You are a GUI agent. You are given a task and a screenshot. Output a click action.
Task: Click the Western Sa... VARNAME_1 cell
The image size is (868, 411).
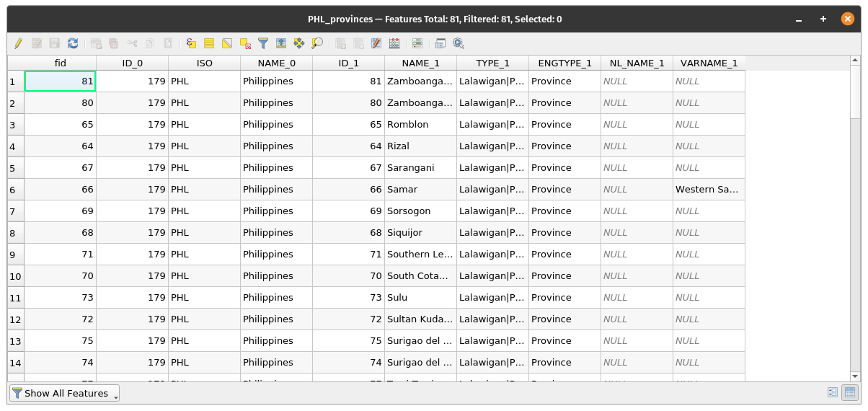click(x=709, y=189)
